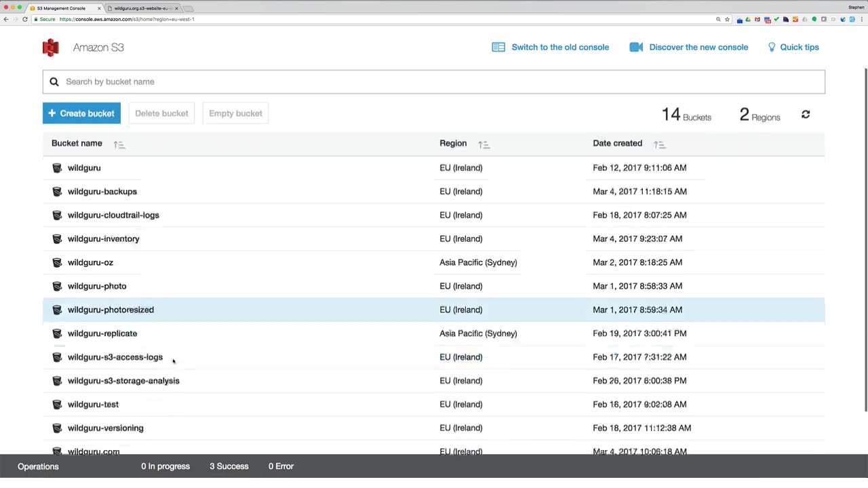Open the wildguru-s3-access-logs bucket
The width and height of the screenshot is (868, 488).
(x=115, y=357)
